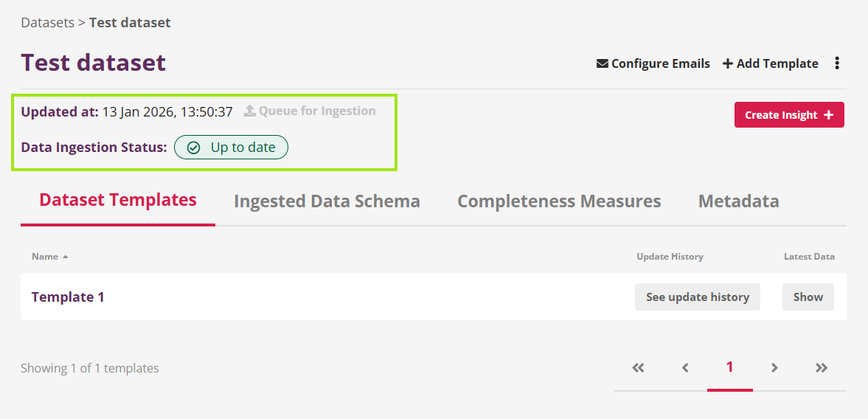Click the plus icon for Add Template
The height and width of the screenshot is (419, 868).
pyautogui.click(x=728, y=63)
